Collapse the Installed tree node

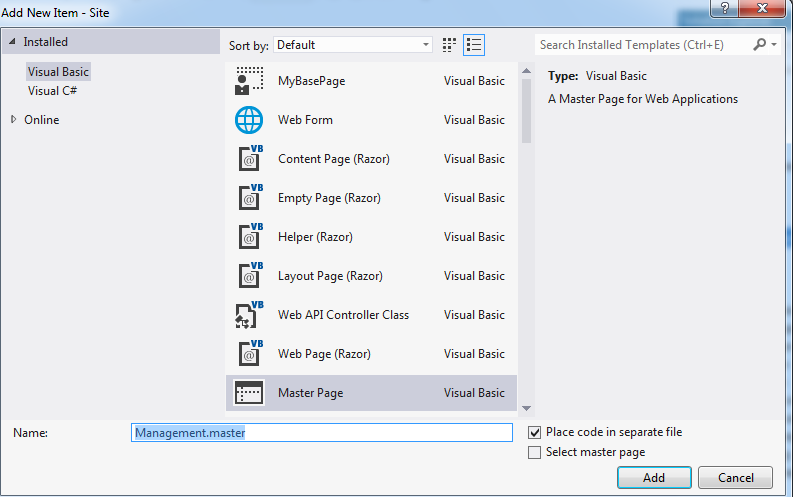[x=12, y=42]
